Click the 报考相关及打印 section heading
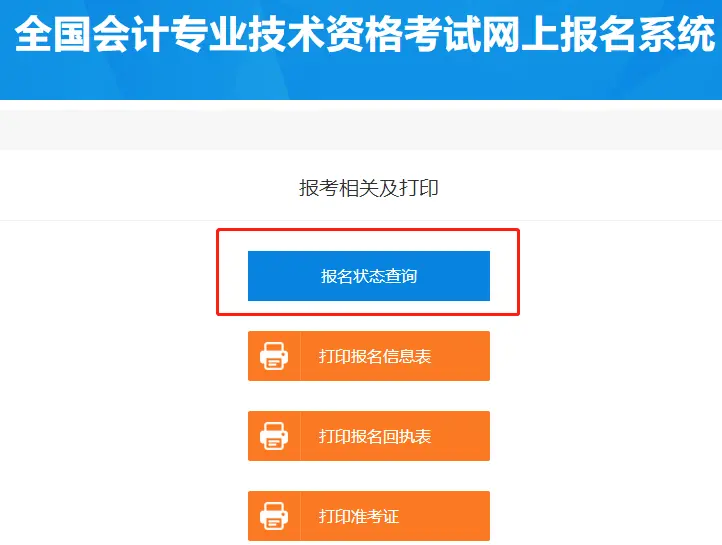The height and width of the screenshot is (545, 722). coord(368,188)
